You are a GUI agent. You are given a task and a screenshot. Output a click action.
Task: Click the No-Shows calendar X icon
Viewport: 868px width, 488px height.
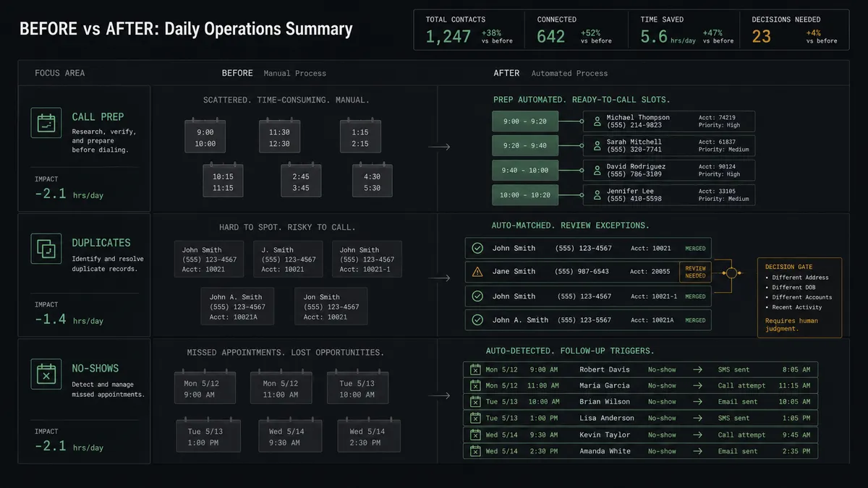[46, 374]
